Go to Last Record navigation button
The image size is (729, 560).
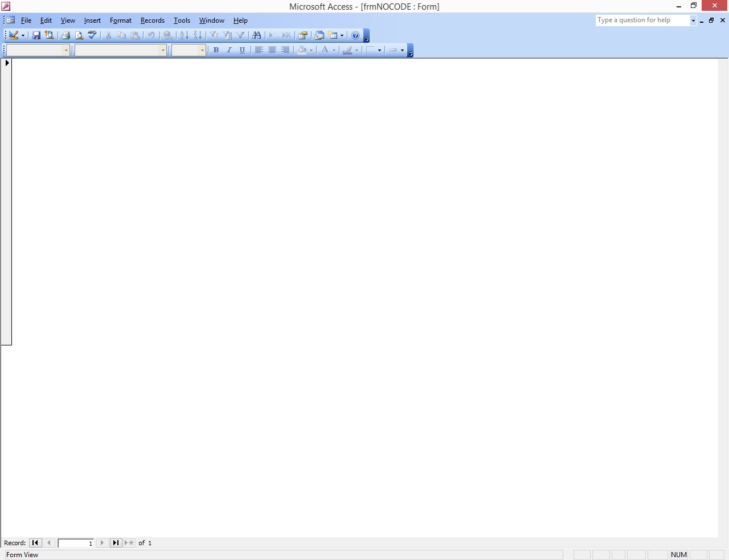click(116, 543)
